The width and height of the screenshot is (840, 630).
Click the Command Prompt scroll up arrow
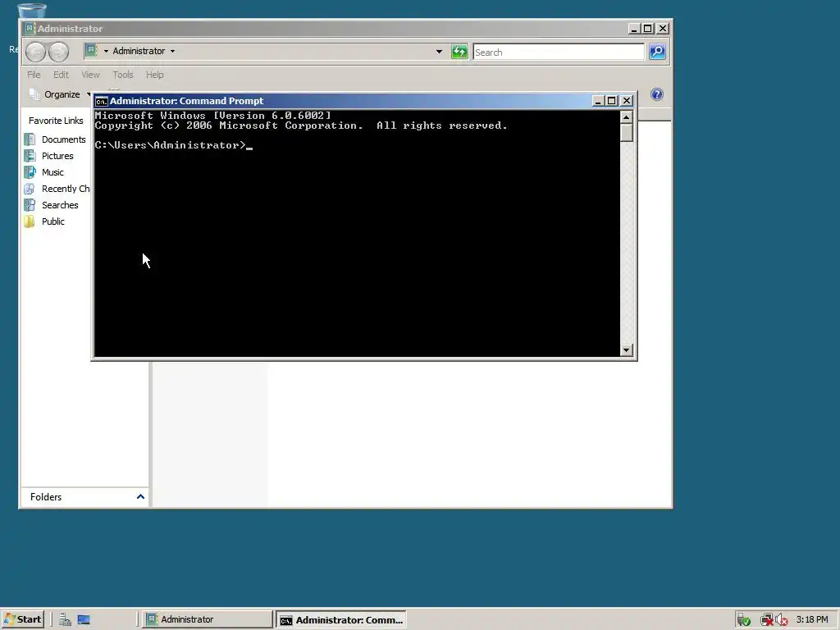(626, 116)
